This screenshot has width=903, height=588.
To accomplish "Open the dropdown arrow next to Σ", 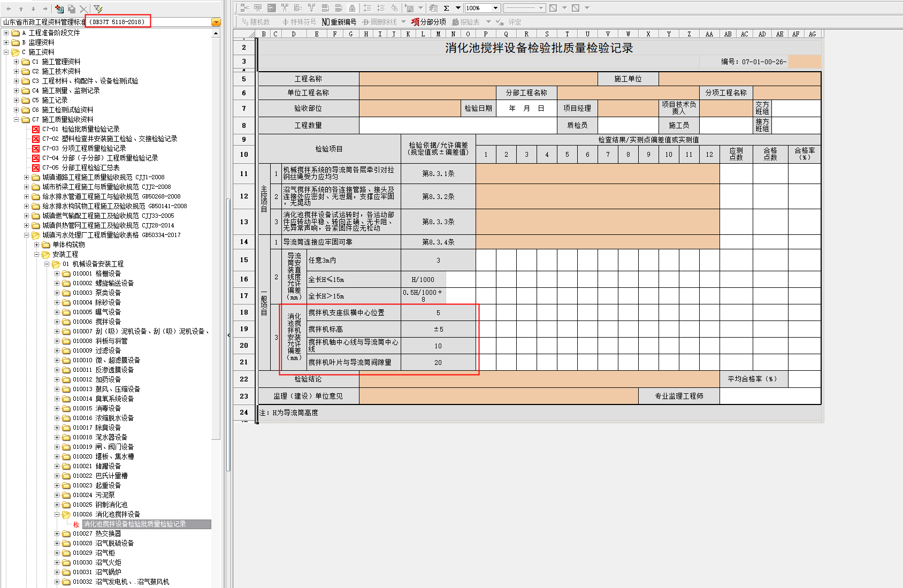I will (x=458, y=8).
